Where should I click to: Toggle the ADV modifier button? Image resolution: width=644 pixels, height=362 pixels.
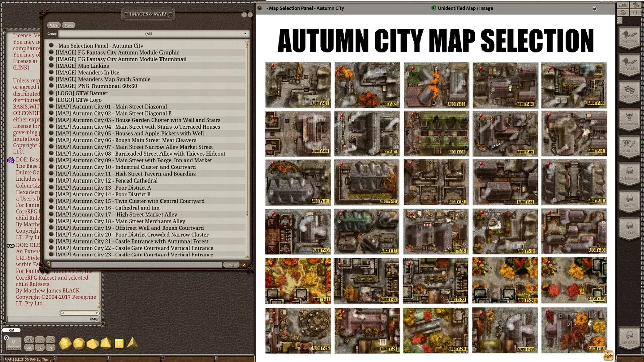click(29, 340)
